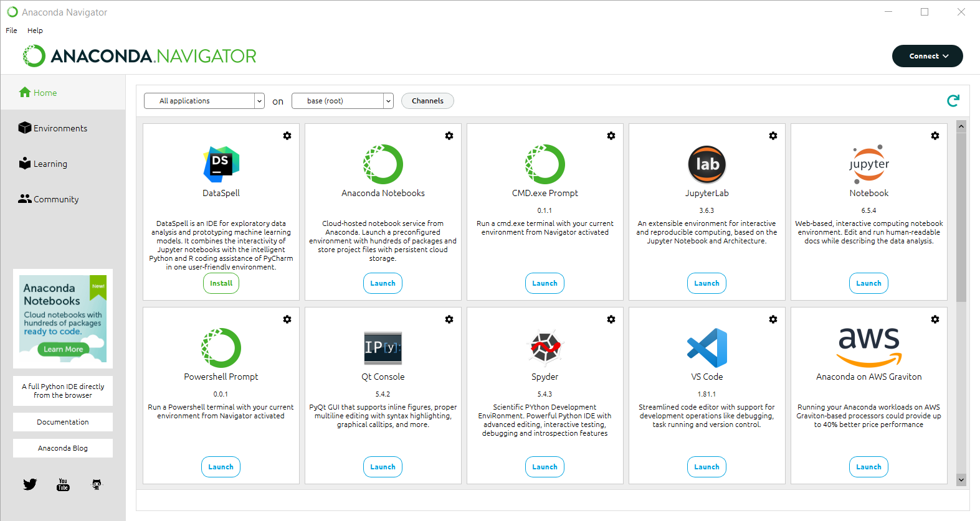The width and height of the screenshot is (980, 521).
Task: Click the JupyterLab lab icon
Action: 707,164
